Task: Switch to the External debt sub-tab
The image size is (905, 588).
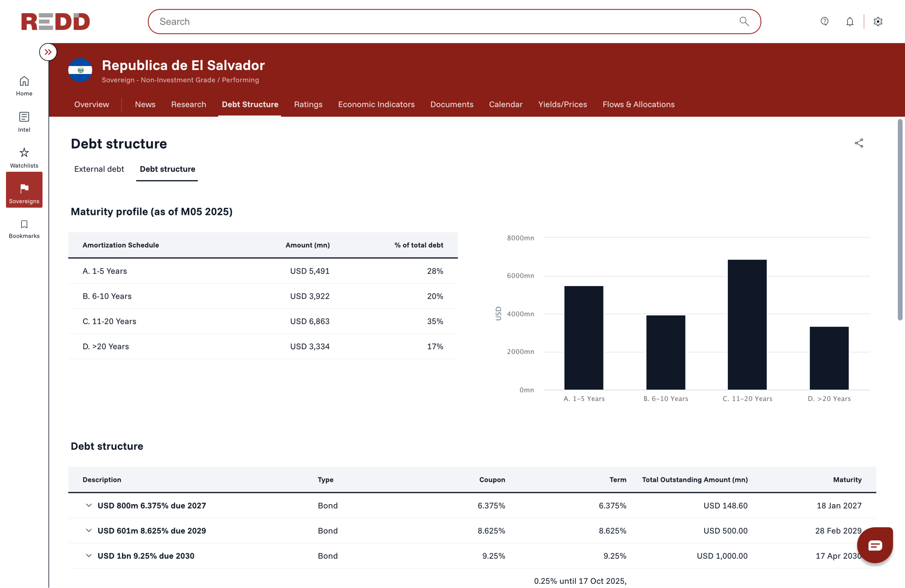Action: (x=99, y=169)
